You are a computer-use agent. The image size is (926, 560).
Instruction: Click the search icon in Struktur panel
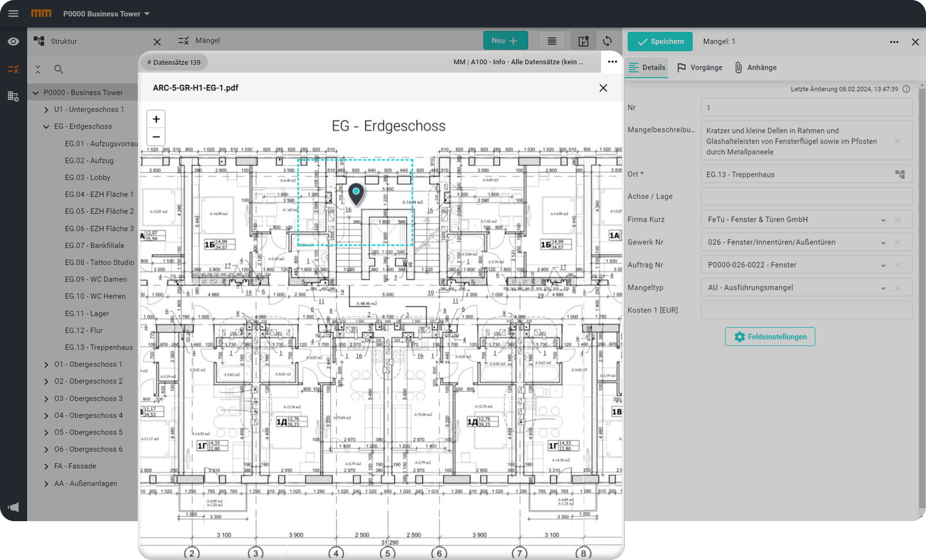pyautogui.click(x=59, y=69)
